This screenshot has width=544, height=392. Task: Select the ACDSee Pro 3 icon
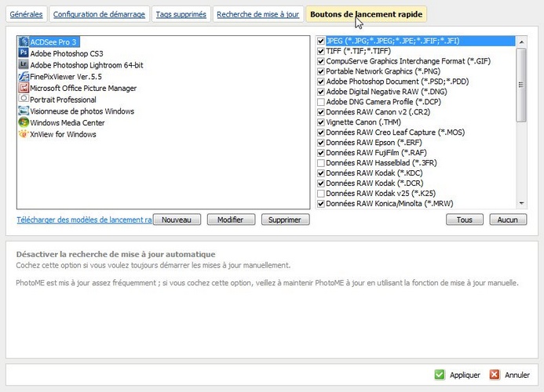tap(24, 42)
